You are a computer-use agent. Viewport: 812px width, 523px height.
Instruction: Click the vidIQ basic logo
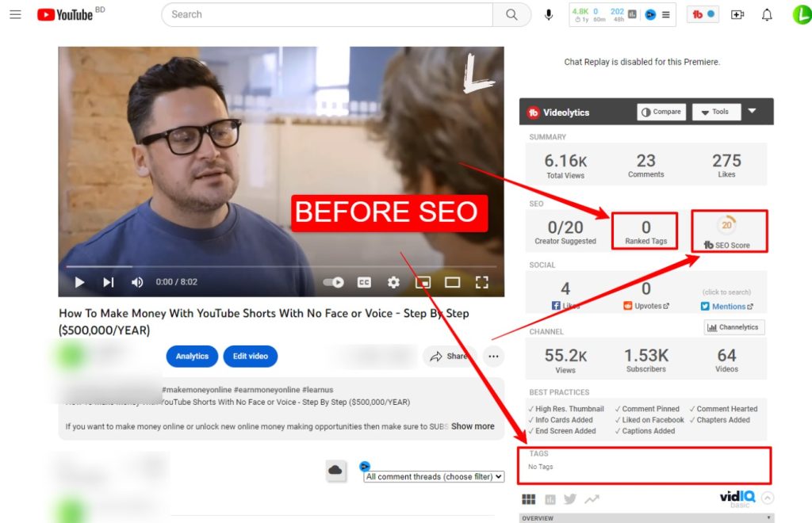[737, 498]
